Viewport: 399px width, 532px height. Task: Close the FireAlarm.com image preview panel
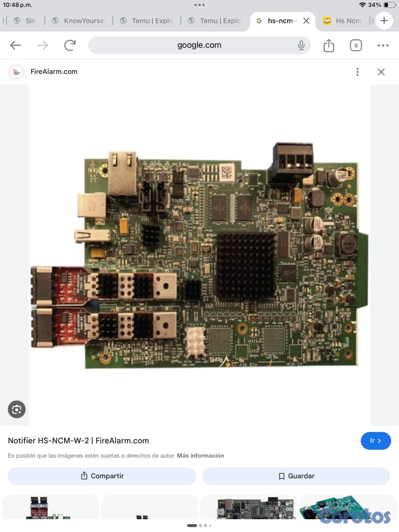point(381,72)
